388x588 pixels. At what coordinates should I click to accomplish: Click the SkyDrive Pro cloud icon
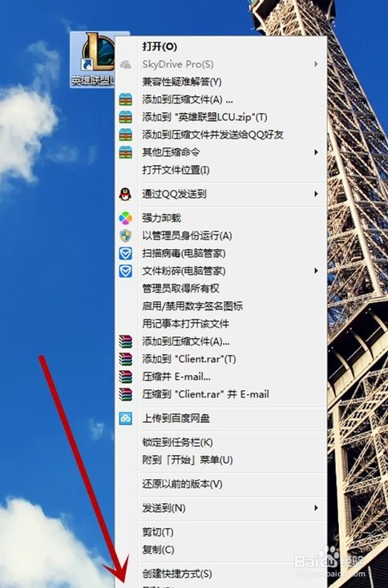[125, 65]
